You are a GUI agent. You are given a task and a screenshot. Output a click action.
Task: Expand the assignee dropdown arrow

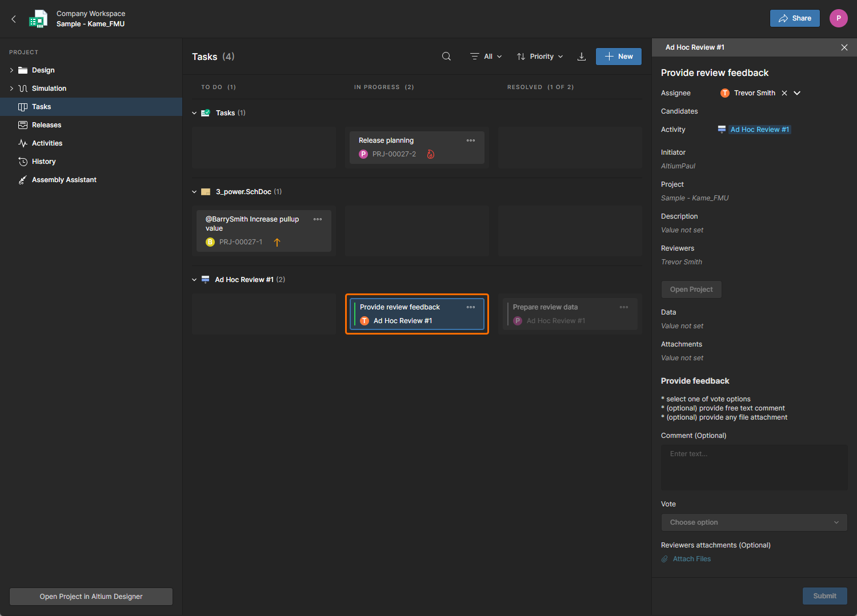(x=797, y=93)
